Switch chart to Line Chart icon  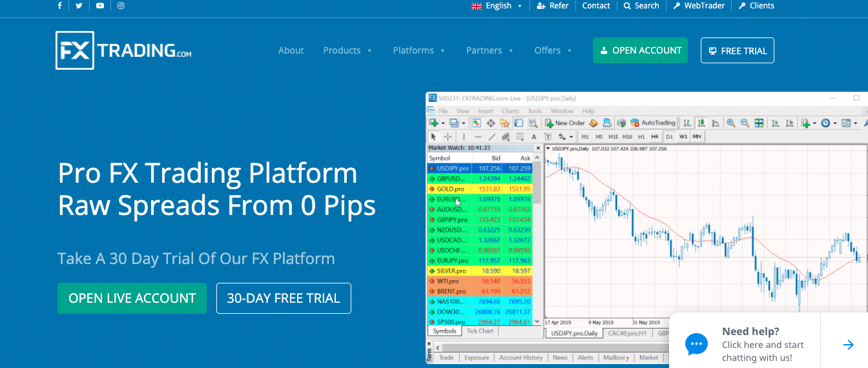716,123
